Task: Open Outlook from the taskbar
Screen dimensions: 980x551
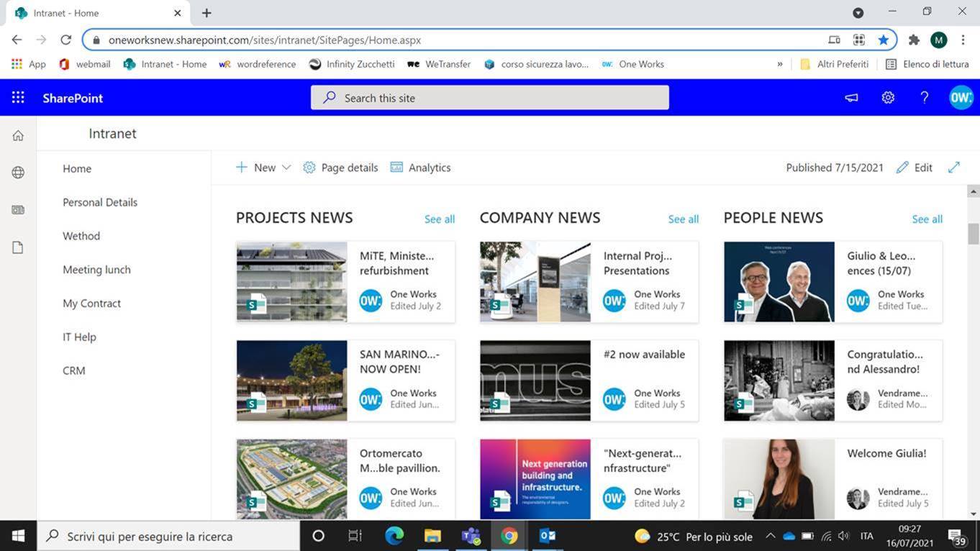Action: tap(547, 535)
